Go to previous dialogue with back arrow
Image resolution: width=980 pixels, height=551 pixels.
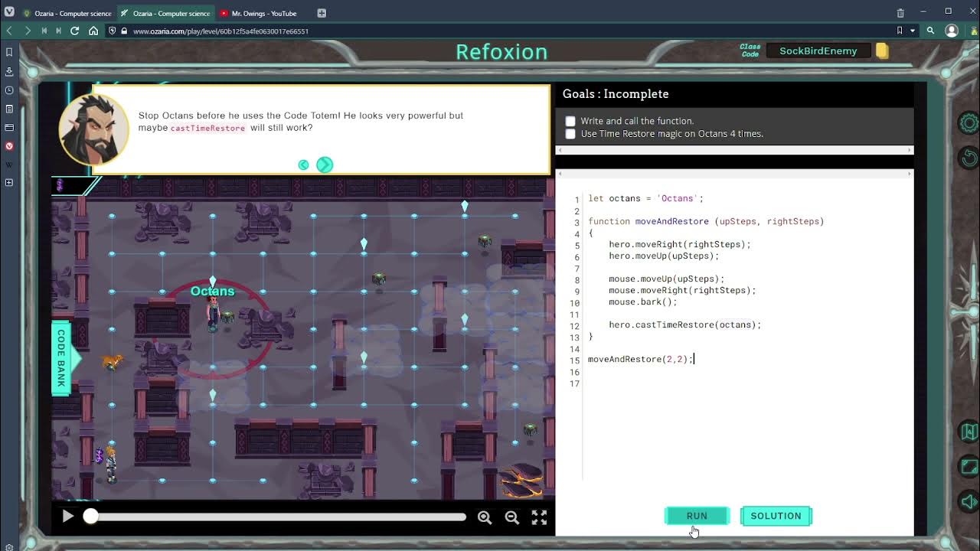(303, 165)
